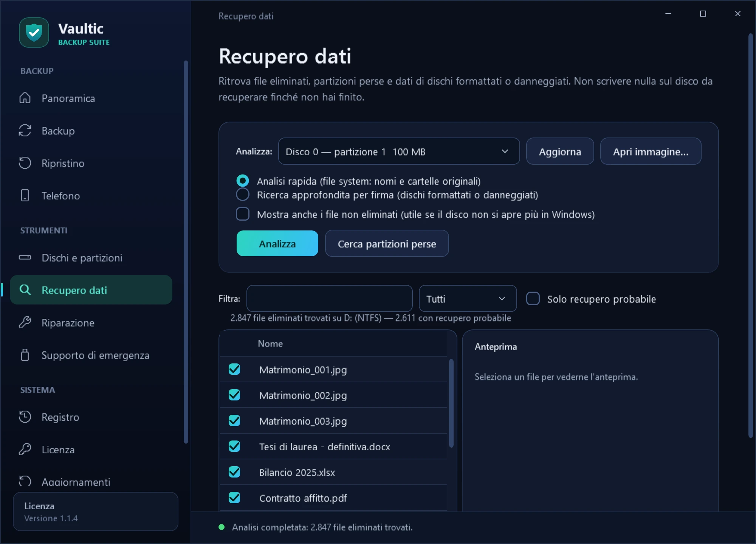The image size is (756, 544).
Task: Enable Mostra anche i file non eliminati
Action: [x=243, y=214]
